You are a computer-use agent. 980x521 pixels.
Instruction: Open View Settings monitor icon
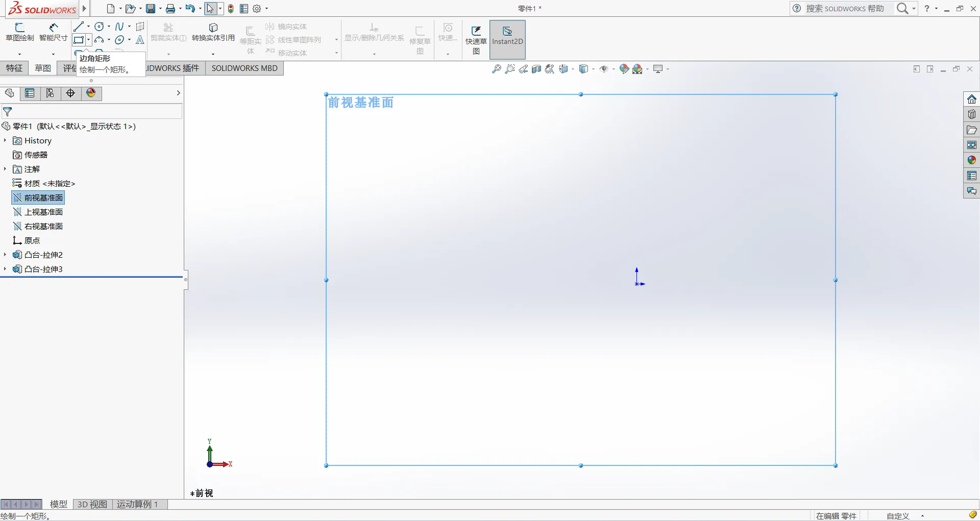click(x=658, y=69)
